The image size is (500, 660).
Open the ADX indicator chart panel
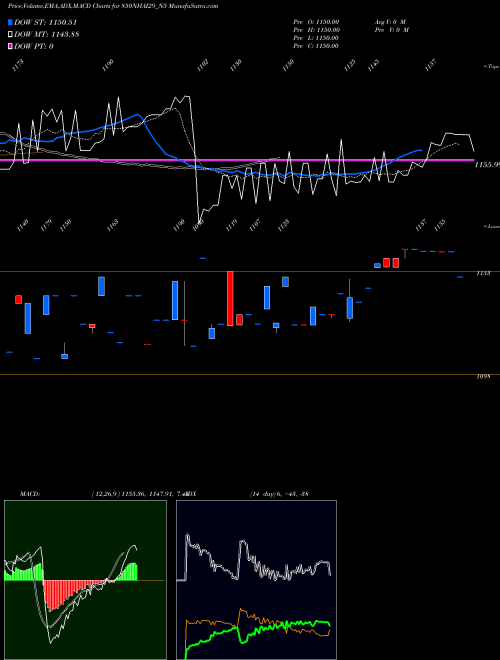(256, 580)
